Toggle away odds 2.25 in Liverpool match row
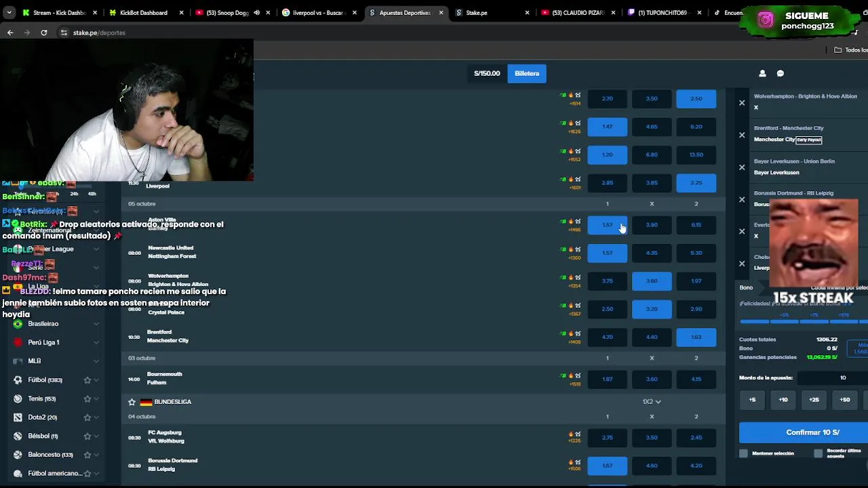The height and width of the screenshot is (488, 868). 696,182
